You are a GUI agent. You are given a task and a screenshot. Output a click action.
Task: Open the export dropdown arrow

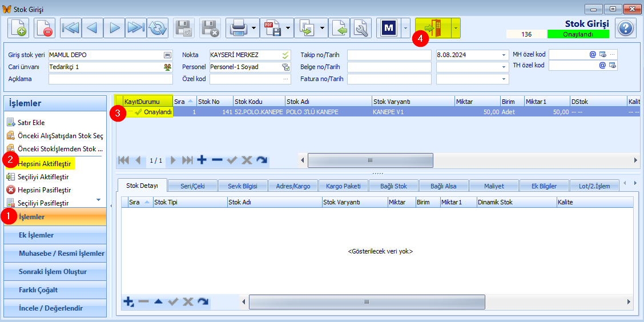coord(322,29)
